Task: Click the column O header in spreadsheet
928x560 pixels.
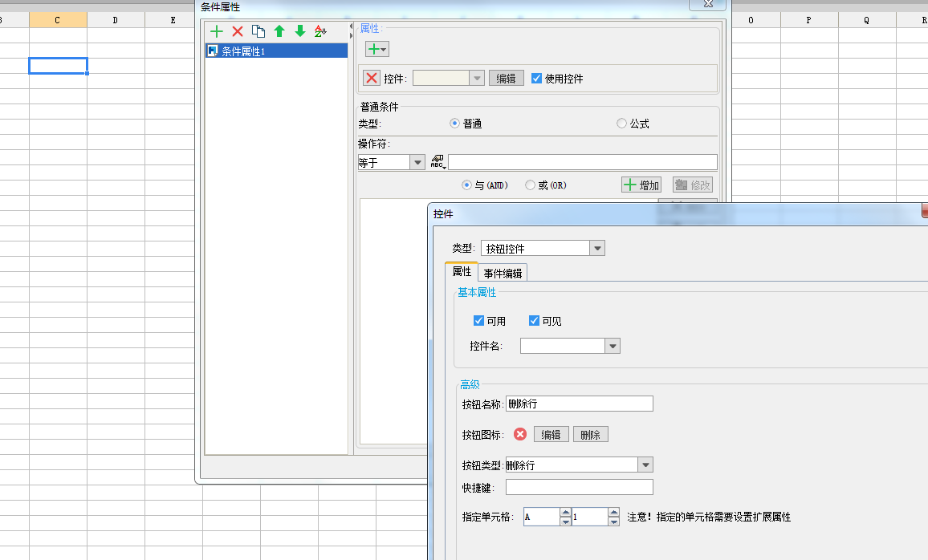Action: pyautogui.click(x=751, y=20)
